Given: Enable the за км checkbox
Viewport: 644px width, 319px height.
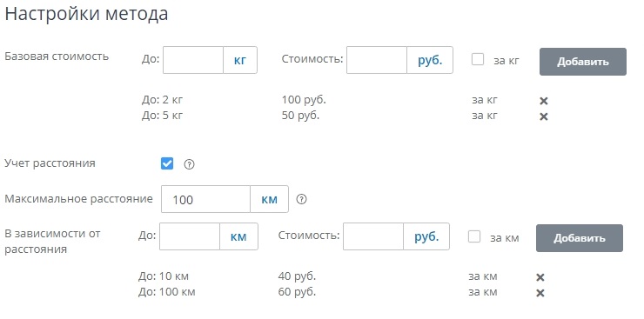Looking at the screenshot, I should pyautogui.click(x=474, y=236).
